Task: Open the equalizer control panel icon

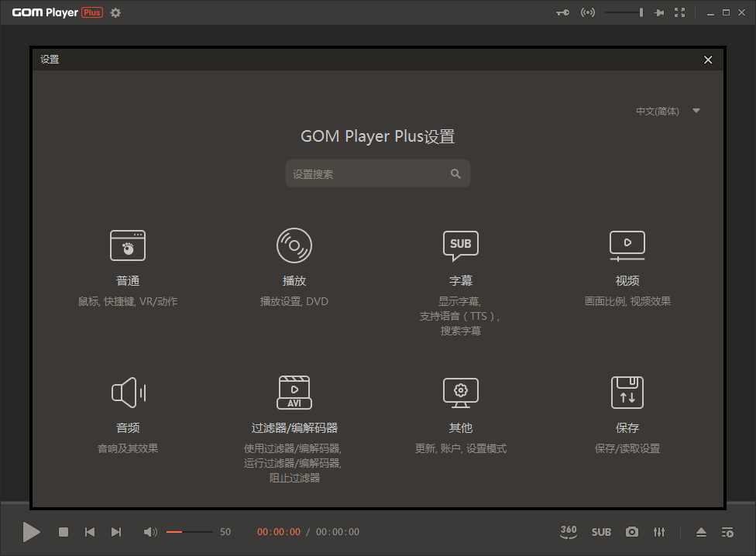Action: 659,532
